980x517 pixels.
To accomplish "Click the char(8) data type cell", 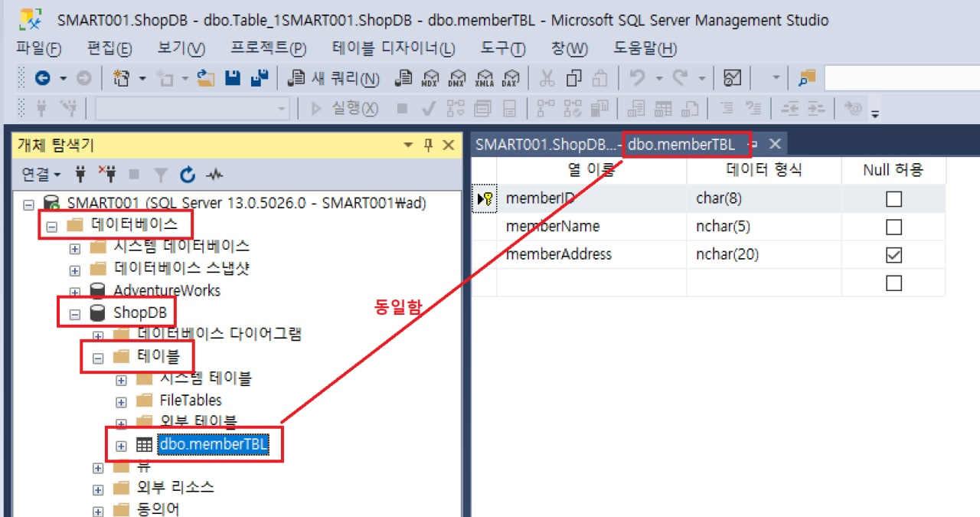I will (763, 198).
